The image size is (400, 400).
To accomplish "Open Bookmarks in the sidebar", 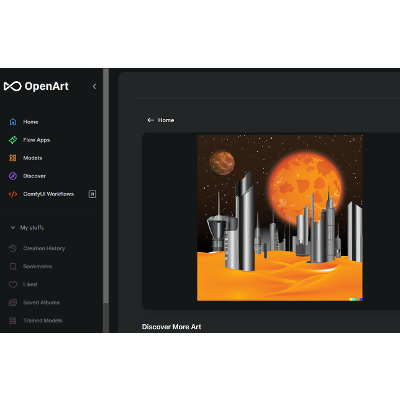I will 38,266.
